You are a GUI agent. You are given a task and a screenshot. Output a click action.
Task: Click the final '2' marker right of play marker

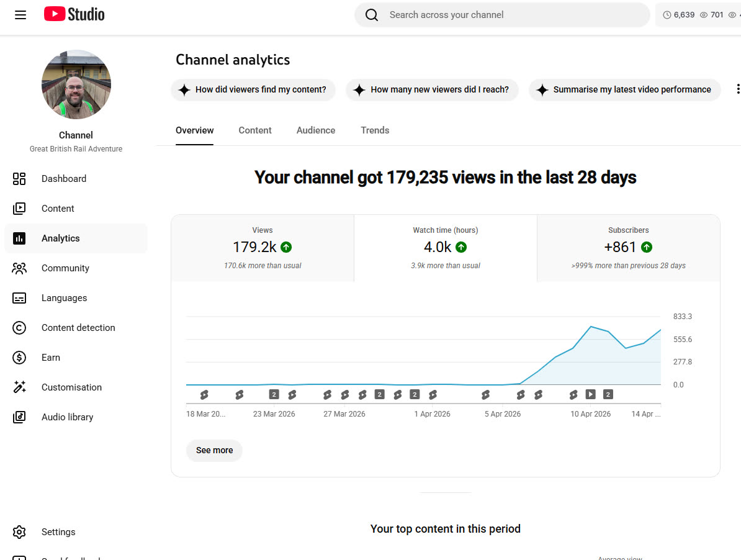608,394
